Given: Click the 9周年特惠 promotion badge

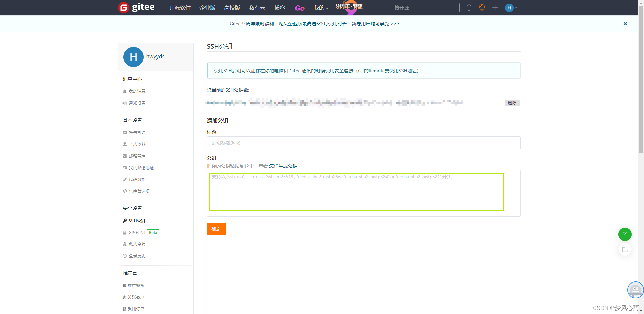Looking at the screenshot, I should 350,7.
